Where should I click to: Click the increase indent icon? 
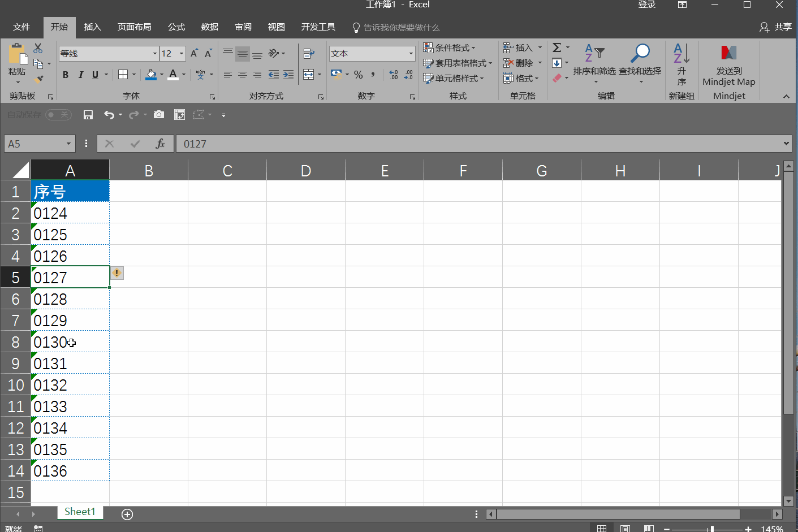pos(288,75)
